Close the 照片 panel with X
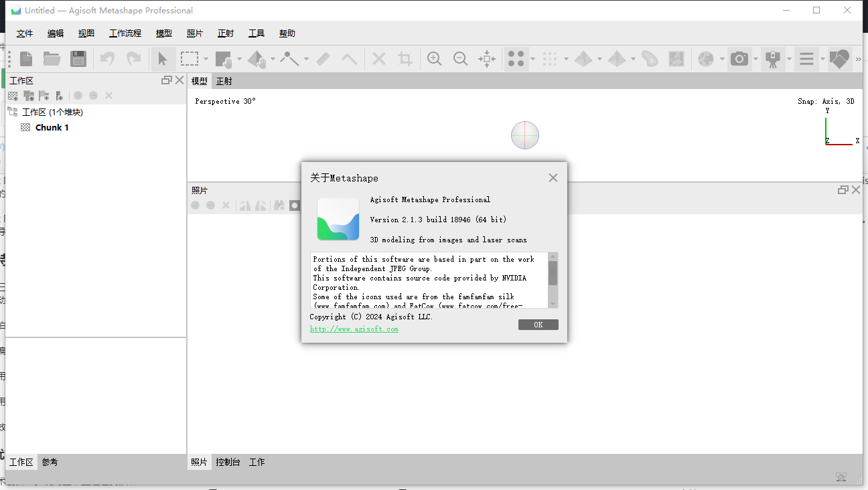The height and width of the screenshot is (490, 868). tap(855, 190)
